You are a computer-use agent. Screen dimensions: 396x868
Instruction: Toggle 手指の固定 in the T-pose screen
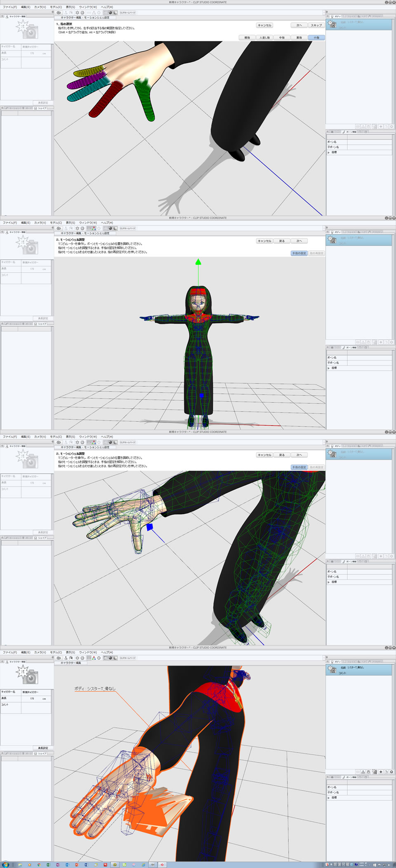299,253
